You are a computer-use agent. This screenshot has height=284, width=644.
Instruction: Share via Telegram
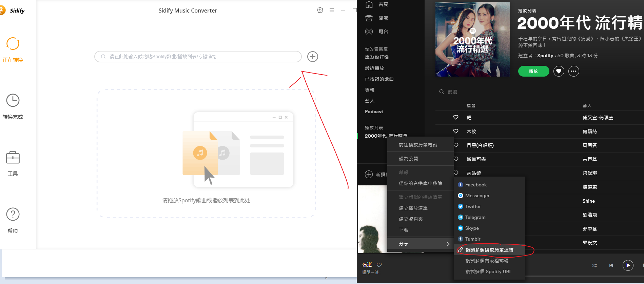(x=489, y=217)
